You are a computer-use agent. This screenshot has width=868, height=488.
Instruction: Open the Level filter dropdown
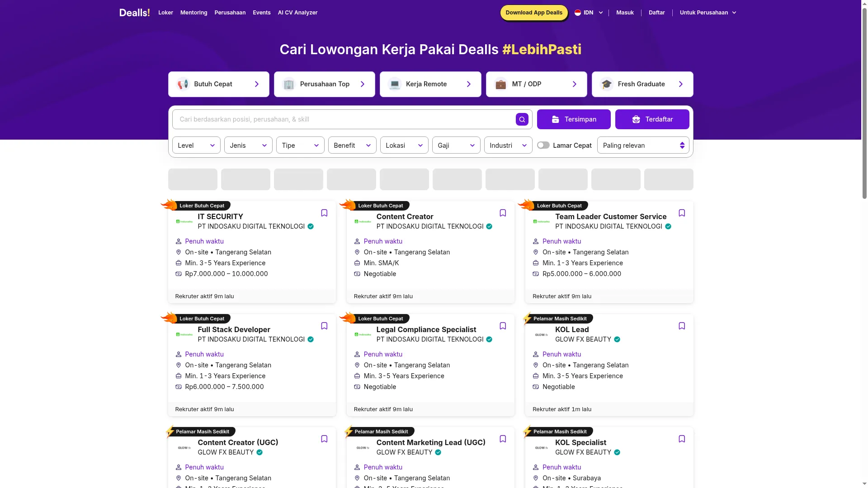[196, 145]
